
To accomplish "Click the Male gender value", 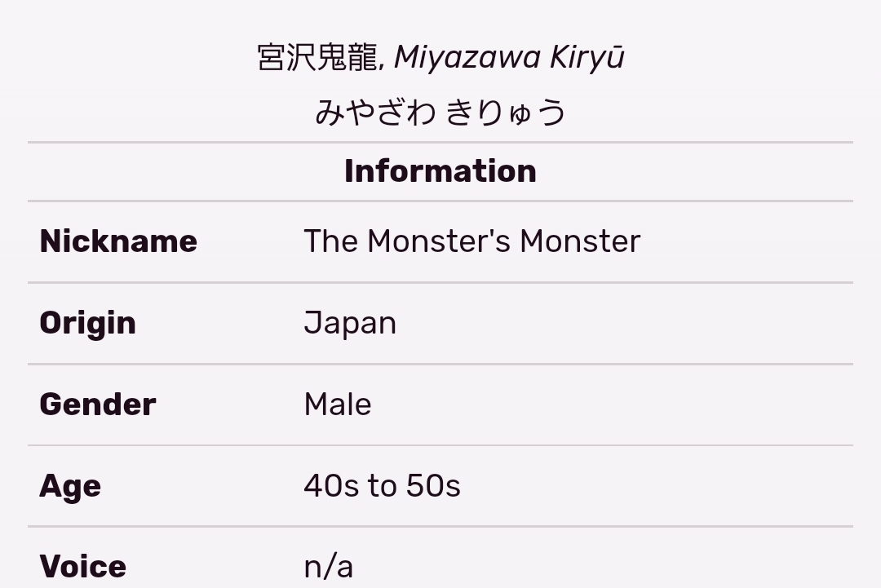I will click(x=338, y=405).
